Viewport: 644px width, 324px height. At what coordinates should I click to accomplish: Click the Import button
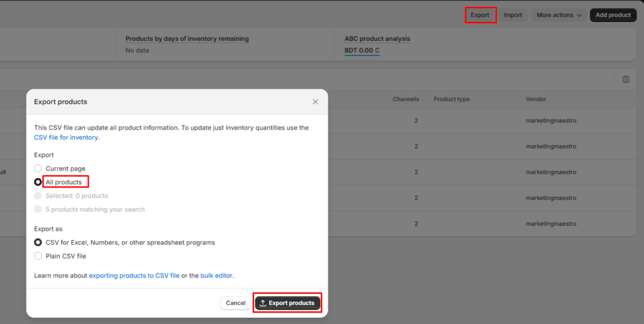point(513,15)
